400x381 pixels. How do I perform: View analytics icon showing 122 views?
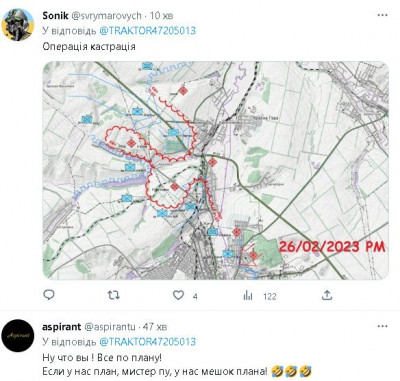tap(248, 295)
